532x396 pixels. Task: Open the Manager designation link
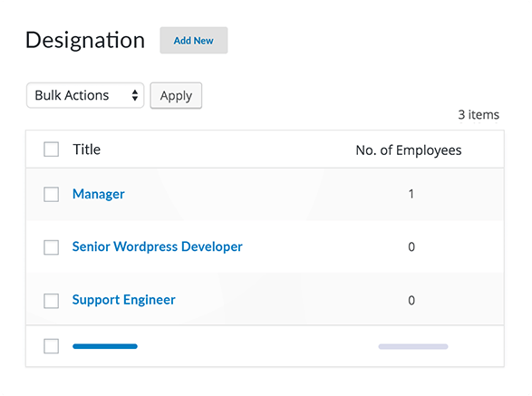click(x=99, y=194)
